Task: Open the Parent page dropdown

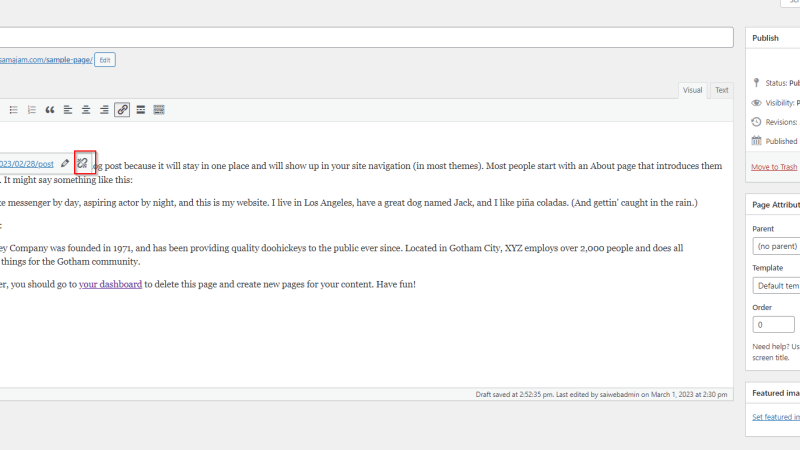Action: (776, 246)
